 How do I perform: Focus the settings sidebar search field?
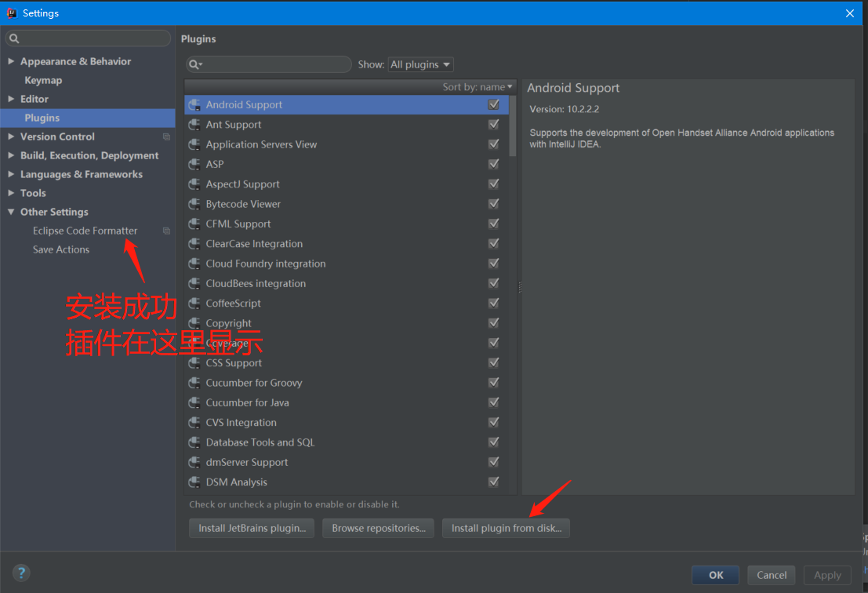coord(88,38)
